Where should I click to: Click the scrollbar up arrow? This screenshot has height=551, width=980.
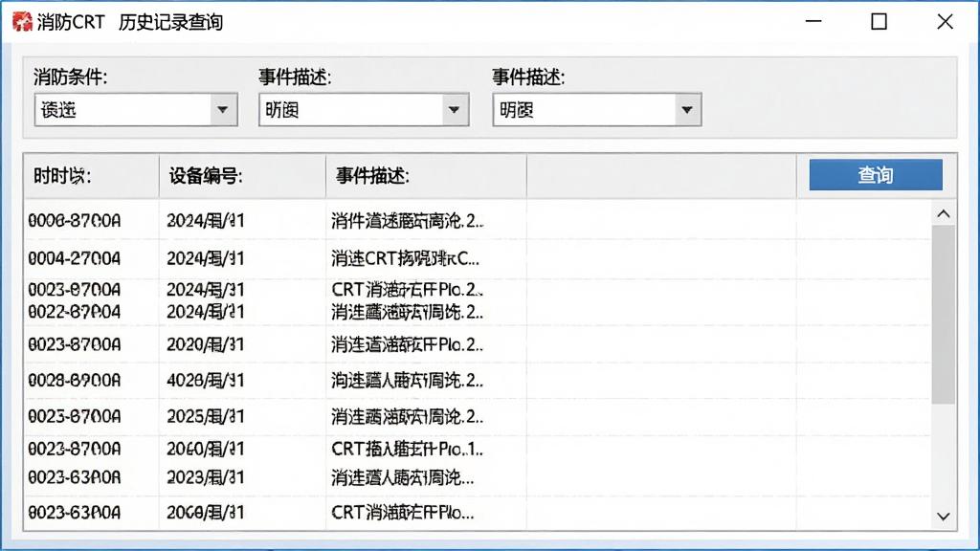pos(943,214)
